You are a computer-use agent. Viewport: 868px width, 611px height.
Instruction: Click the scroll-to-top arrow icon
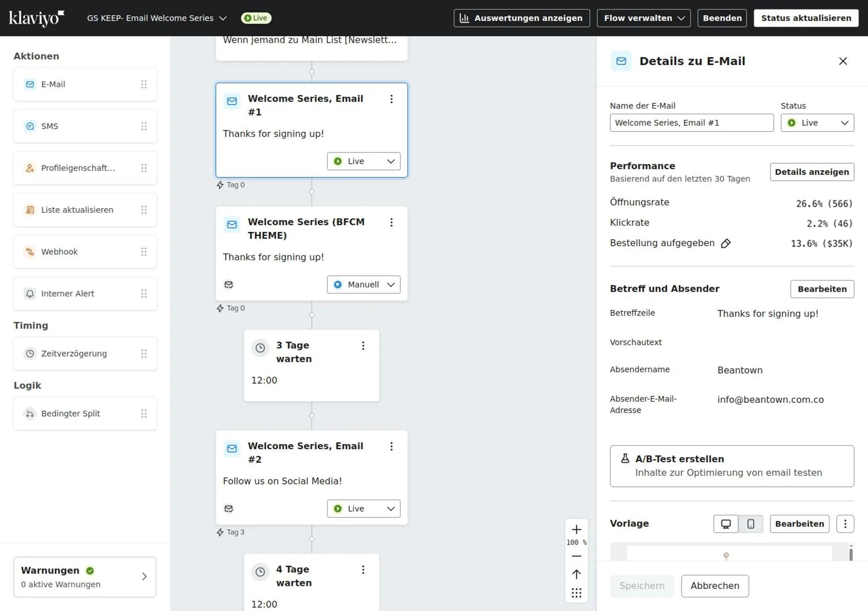[x=576, y=574]
